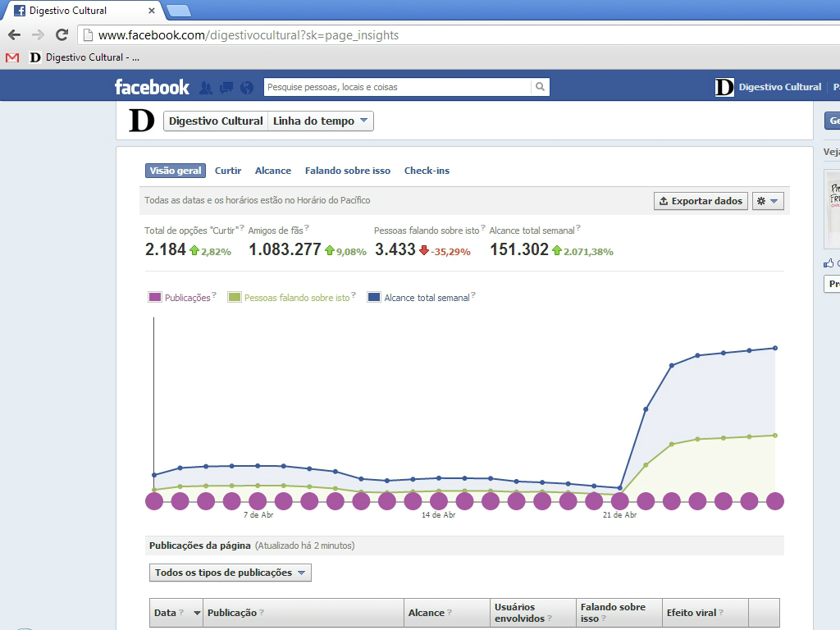Click the last green data point on chart

click(x=775, y=436)
